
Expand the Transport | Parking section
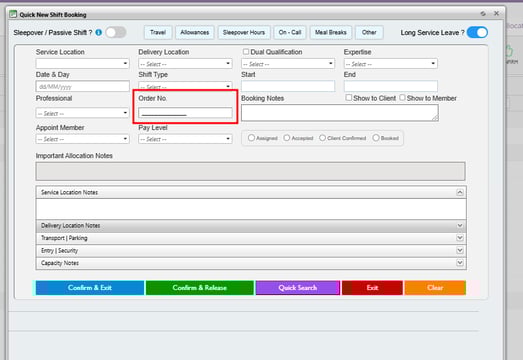(460, 238)
